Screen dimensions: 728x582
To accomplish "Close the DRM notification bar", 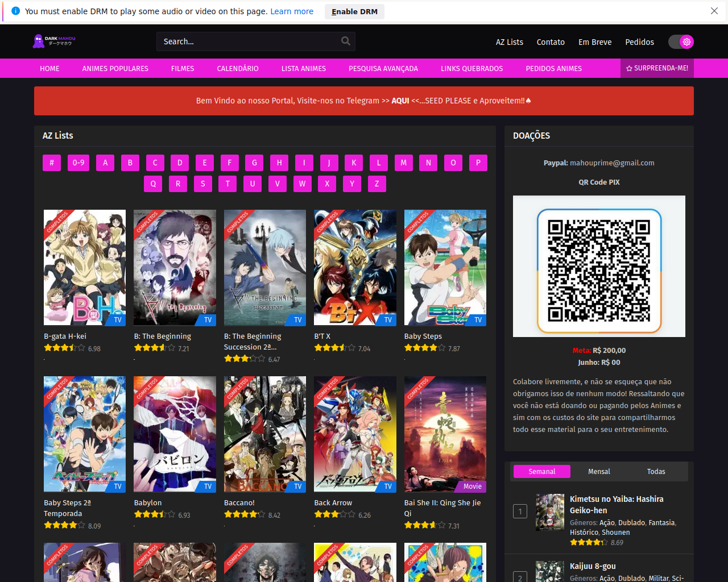I will (x=714, y=11).
